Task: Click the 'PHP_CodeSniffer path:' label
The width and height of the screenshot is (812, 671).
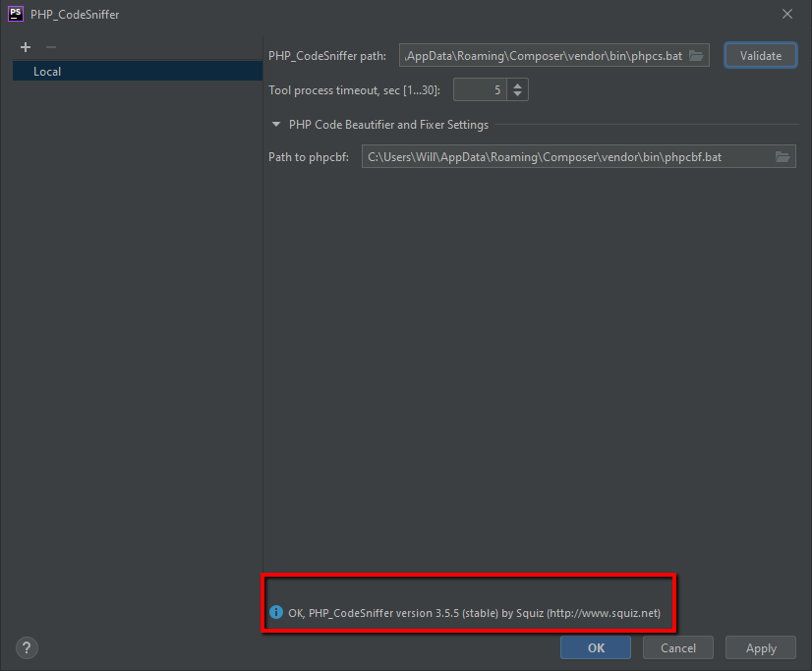Action: (x=327, y=56)
